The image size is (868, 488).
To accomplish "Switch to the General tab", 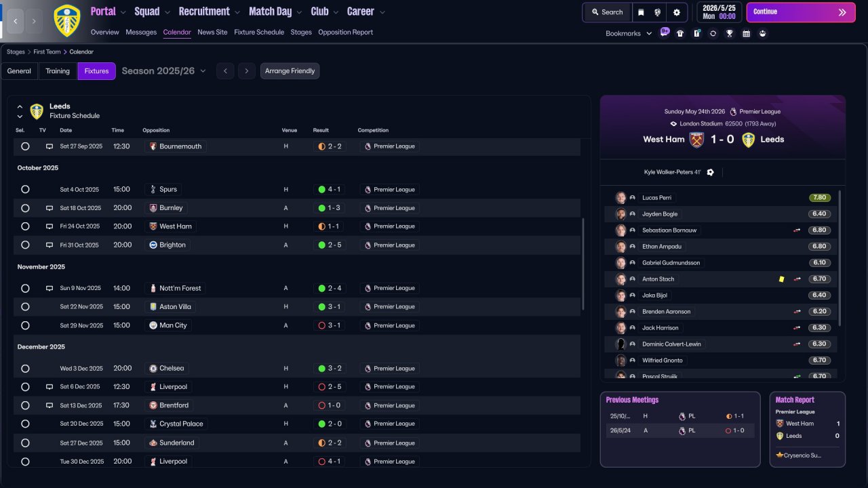I will click(x=19, y=71).
